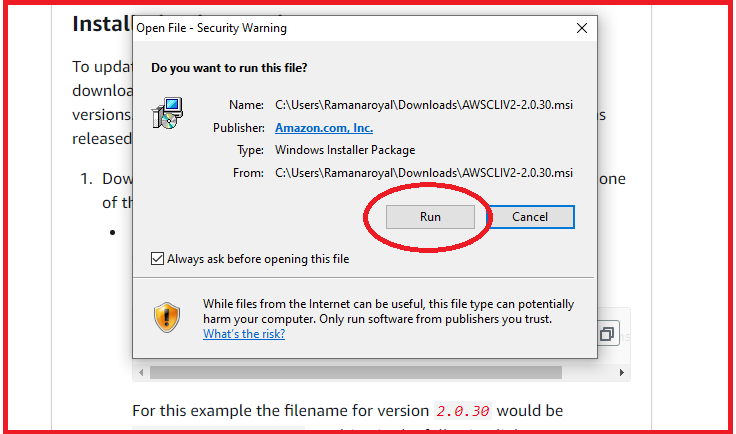Click the Windows installer package icon

coord(167,113)
